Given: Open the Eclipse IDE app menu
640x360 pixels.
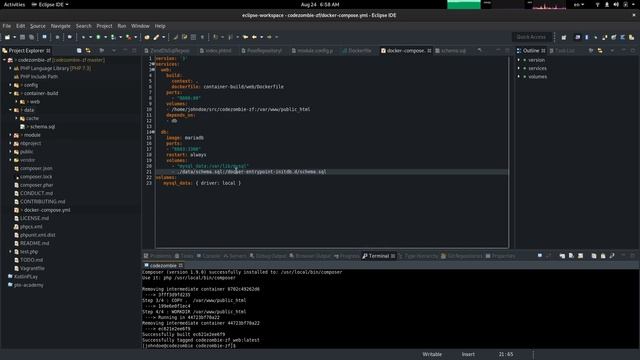Looking at the screenshot, I should pos(50,4).
